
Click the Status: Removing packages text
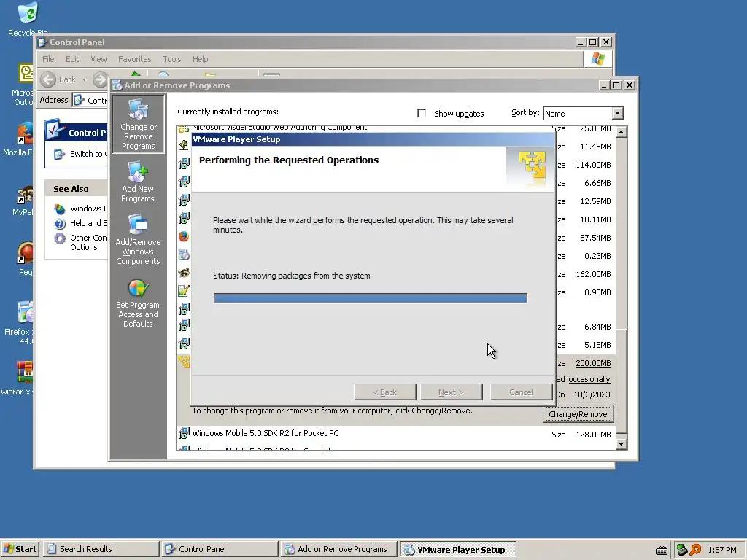tap(292, 276)
